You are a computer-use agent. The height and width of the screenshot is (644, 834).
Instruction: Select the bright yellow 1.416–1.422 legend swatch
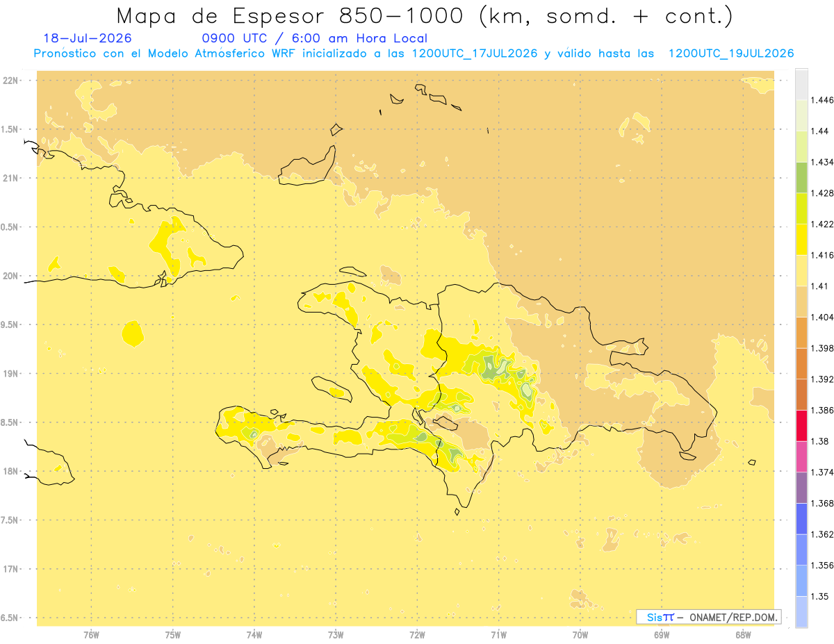[x=801, y=239]
